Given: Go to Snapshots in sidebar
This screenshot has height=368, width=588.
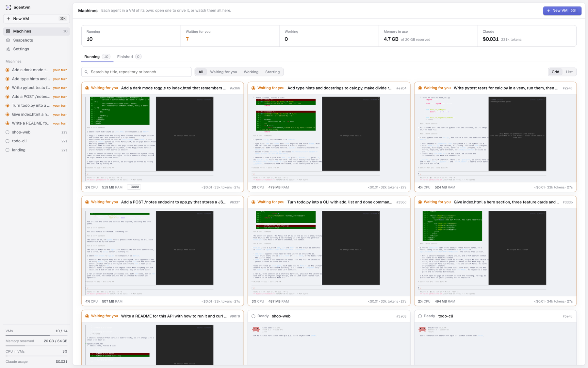Looking at the screenshot, I should click(36, 40).
